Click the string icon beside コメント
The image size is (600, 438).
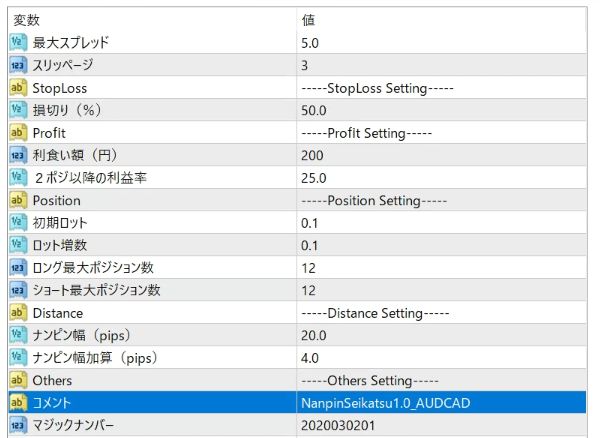pos(17,402)
